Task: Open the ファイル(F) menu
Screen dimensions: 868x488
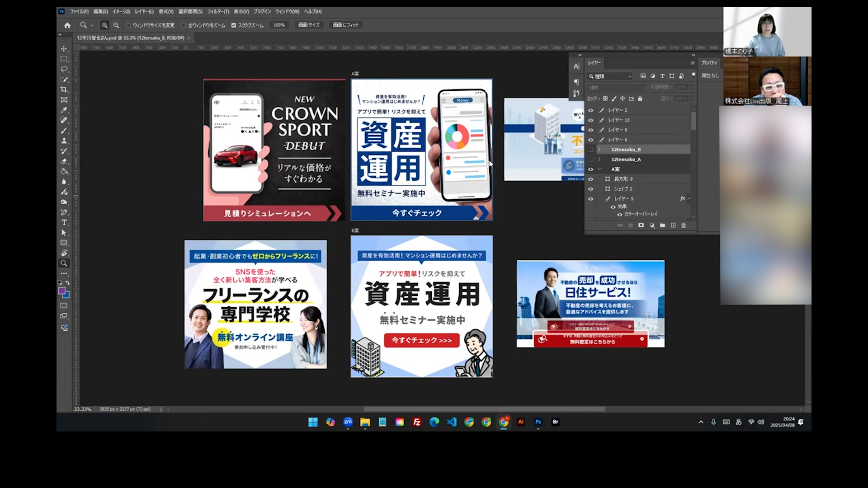Action: coord(79,12)
